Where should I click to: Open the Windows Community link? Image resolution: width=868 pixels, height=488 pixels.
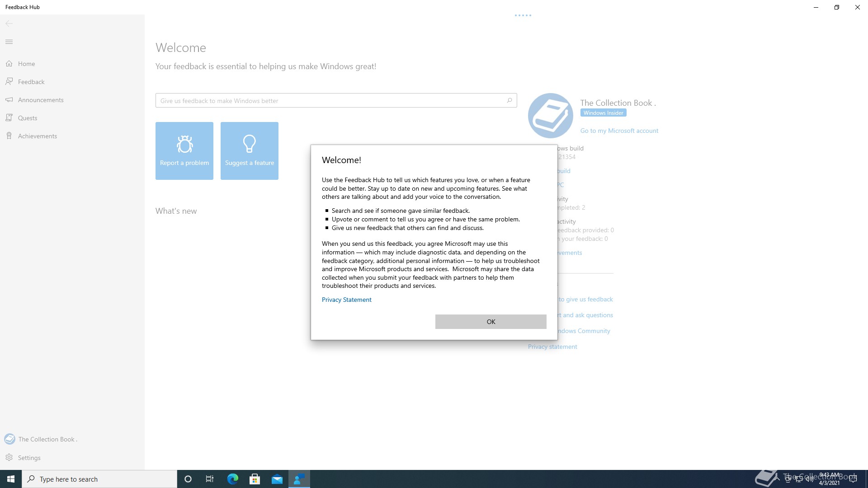pyautogui.click(x=584, y=331)
